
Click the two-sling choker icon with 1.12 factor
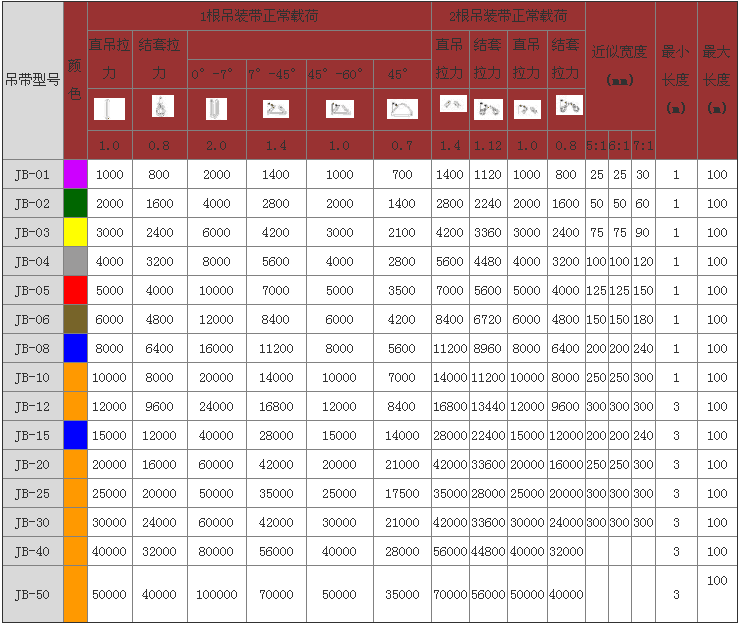pyautogui.click(x=488, y=109)
